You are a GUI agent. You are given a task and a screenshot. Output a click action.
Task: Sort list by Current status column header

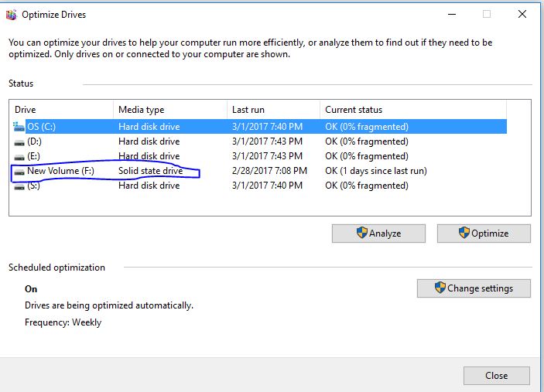[x=413, y=110]
